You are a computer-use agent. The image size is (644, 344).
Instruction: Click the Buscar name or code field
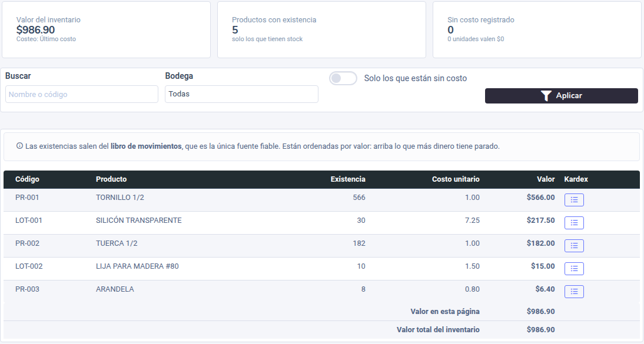click(82, 94)
